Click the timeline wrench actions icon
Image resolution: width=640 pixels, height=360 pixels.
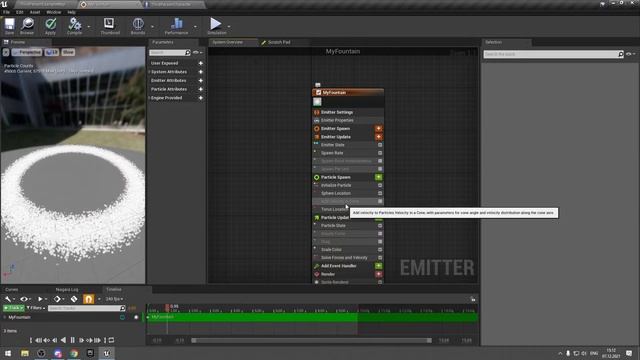coord(8,299)
